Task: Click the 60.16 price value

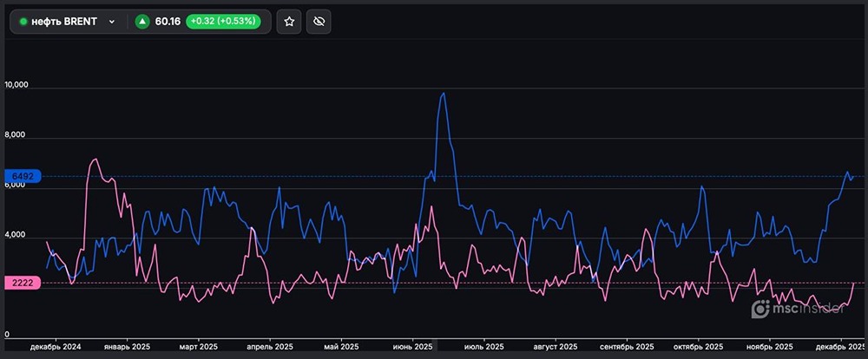Action: (168, 22)
